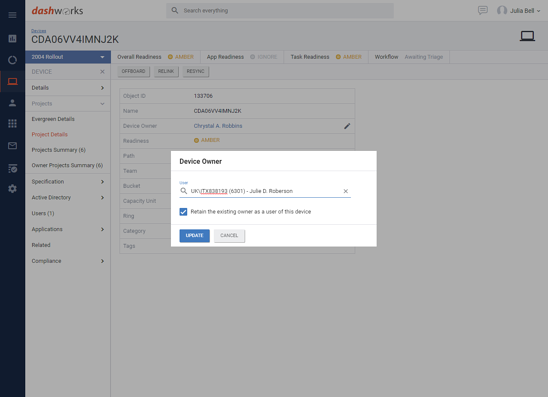548x397 pixels.
Task: Edit Device Owner with pencil icon
Action: 347,126
